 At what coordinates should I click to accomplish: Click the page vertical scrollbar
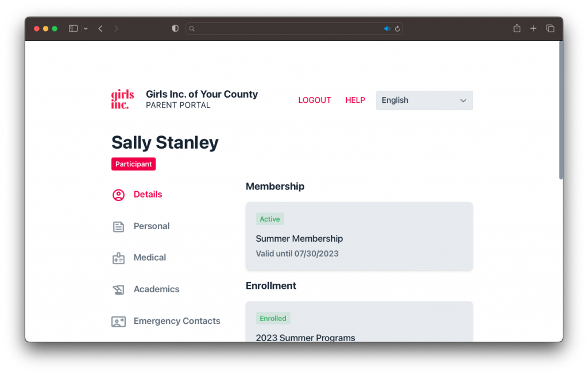pyautogui.click(x=560, y=110)
